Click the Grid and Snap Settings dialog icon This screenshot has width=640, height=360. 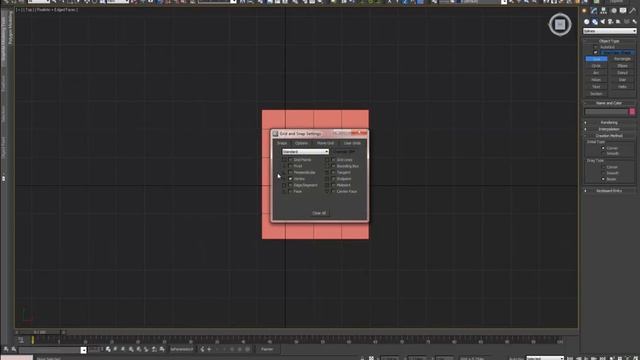point(275,133)
